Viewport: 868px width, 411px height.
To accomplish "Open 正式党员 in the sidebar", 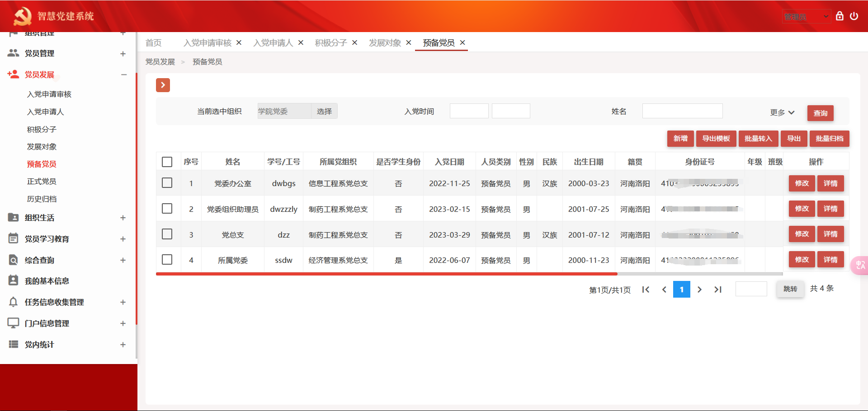I will click(42, 181).
